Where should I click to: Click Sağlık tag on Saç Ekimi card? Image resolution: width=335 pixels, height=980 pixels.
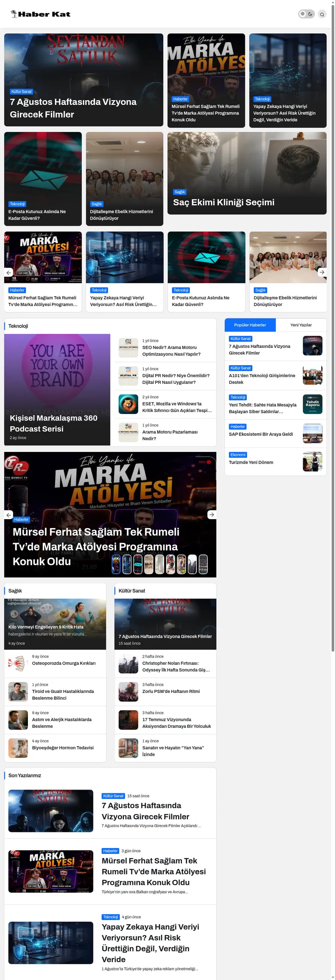tap(180, 192)
